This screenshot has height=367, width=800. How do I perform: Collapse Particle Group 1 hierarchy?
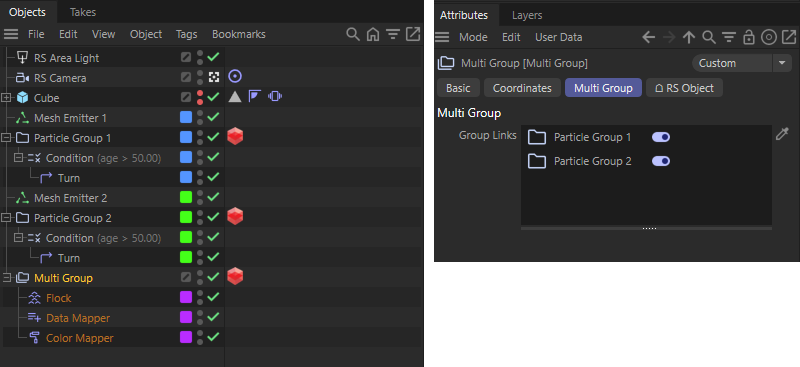pos(6,138)
